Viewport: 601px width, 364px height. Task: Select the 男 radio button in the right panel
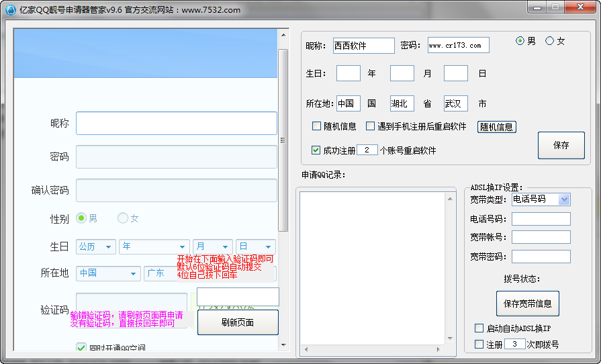tap(520, 40)
